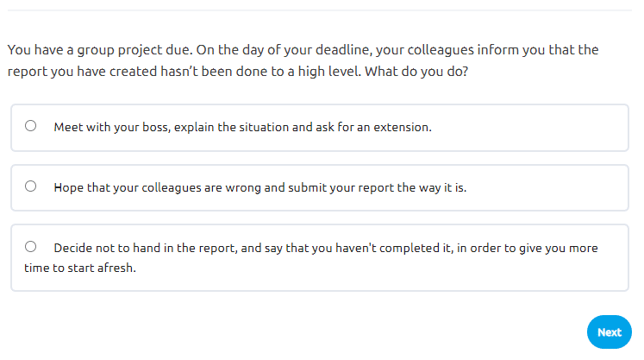Click blank right side of the first answer card
The width and height of the screenshot is (644, 360).
[x=552, y=128]
